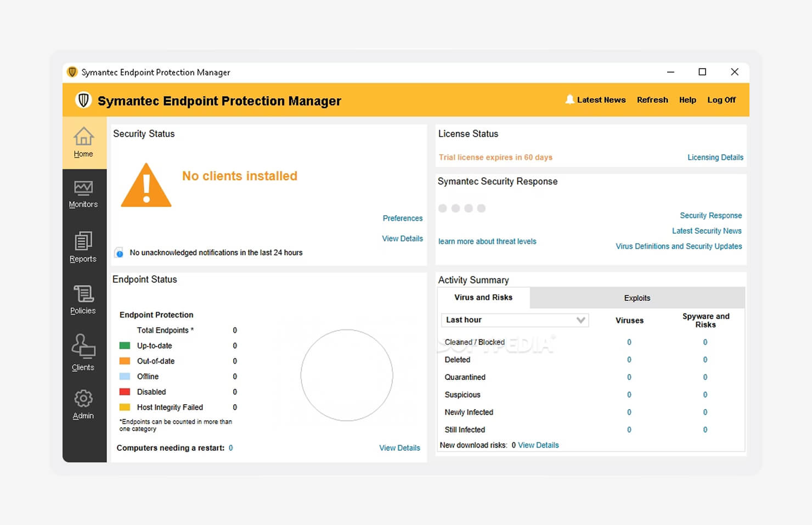Click Deleted Spyware and Risks count
812x525 pixels.
tap(706, 360)
